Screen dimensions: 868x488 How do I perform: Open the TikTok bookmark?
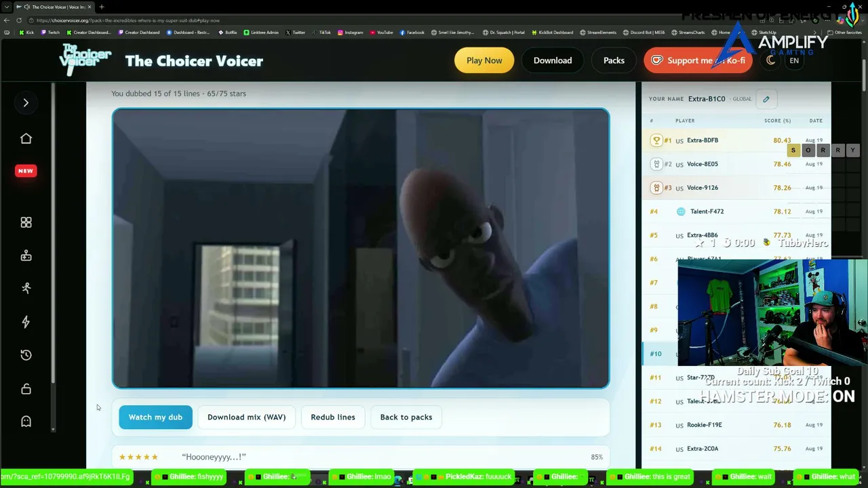click(321, 33)
